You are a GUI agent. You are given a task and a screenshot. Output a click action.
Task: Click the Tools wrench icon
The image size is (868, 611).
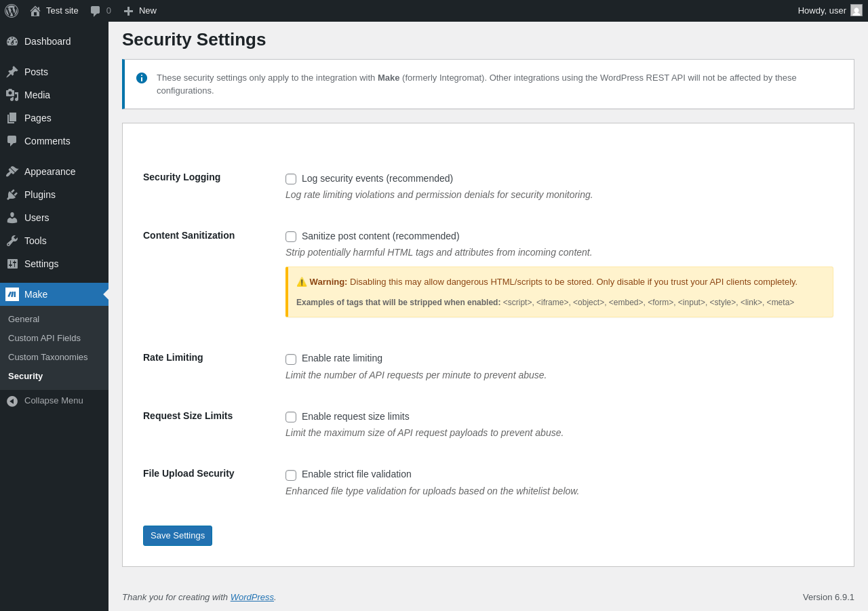pos(12,241)
